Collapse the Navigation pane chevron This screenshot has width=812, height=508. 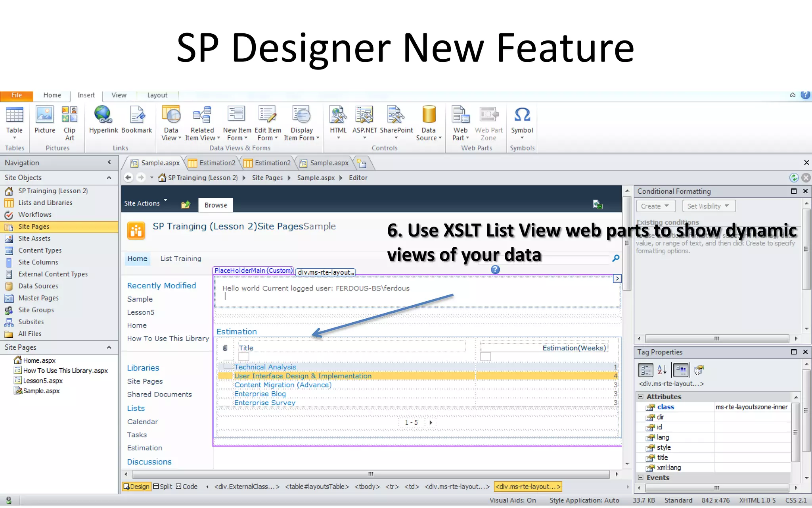click(x=109, y=162)
